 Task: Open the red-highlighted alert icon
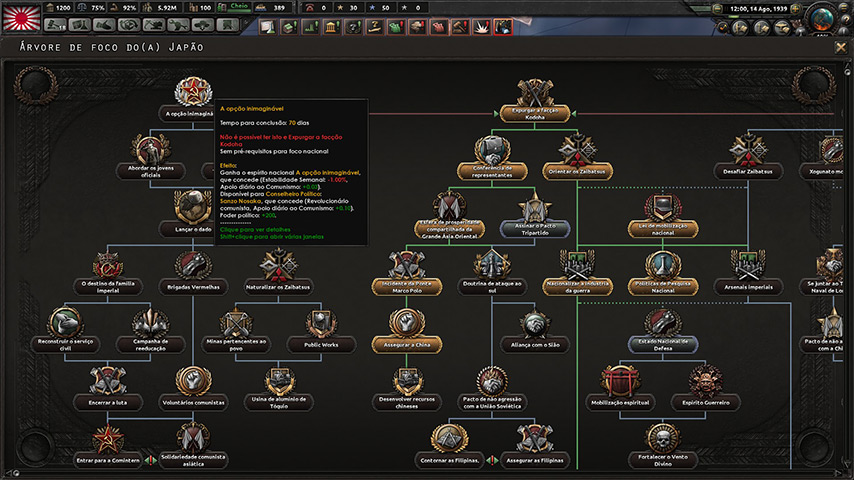tap(503, 27)
